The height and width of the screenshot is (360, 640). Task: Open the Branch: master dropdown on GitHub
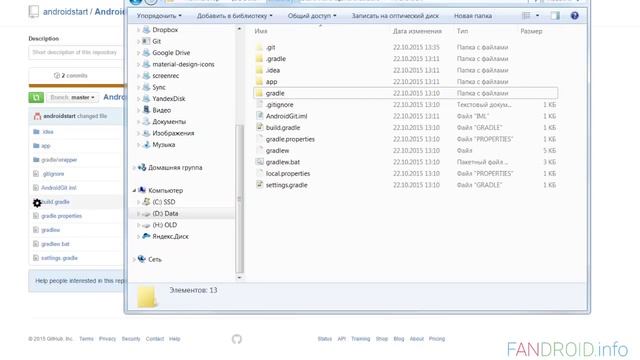coord(73,98)
